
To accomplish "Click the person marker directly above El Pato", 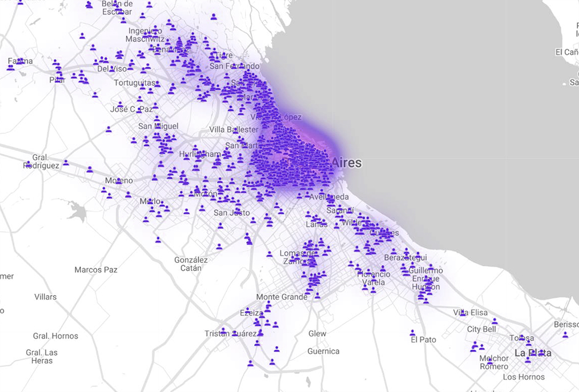I will tap(412, 333).
